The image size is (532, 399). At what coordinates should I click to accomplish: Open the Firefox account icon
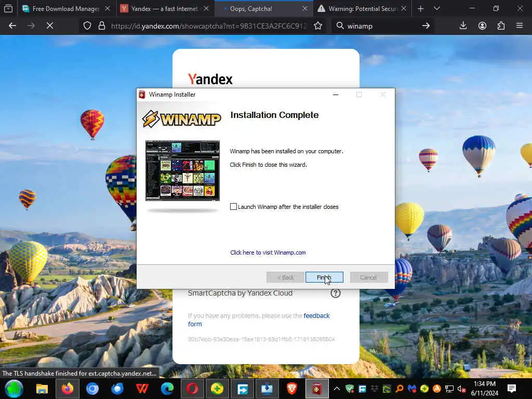[482, 26]
